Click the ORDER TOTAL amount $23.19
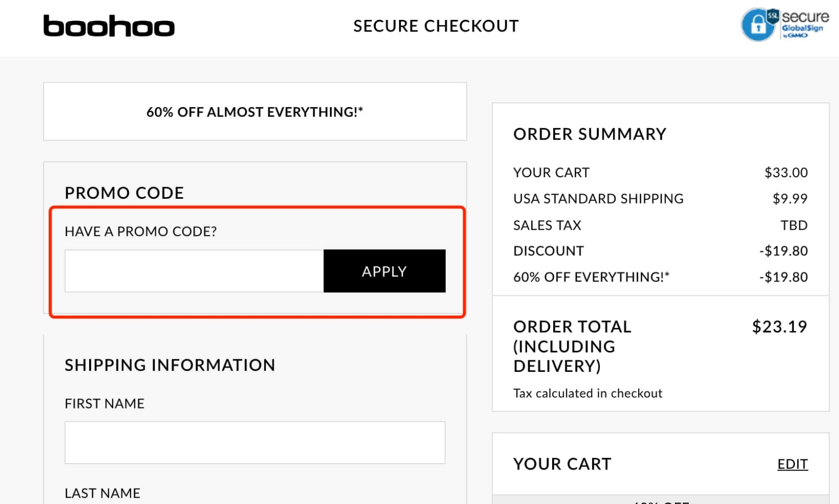The height and width of the screenshot is (504, 839). (779, 327)
